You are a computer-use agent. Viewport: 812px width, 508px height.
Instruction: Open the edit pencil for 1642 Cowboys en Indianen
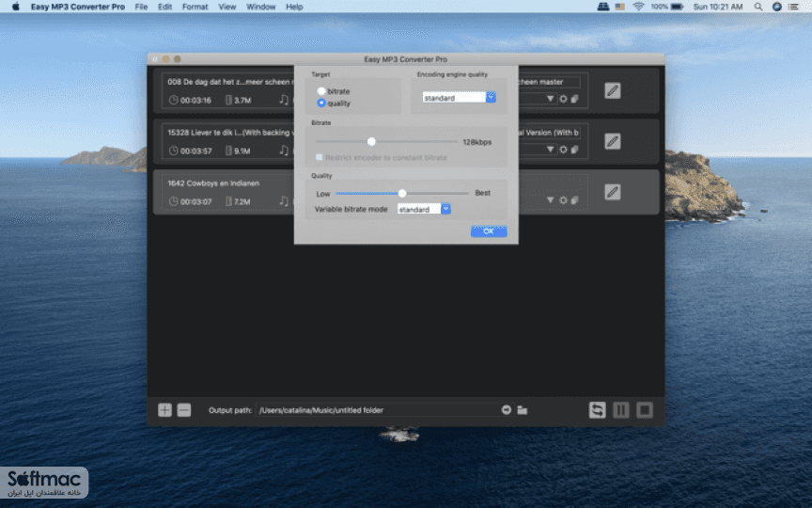click(612, 192)
